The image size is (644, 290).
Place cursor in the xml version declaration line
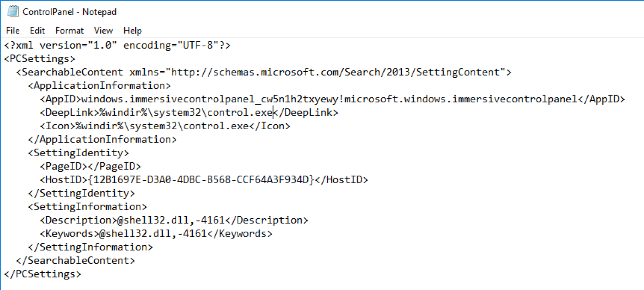pos(117,46)
